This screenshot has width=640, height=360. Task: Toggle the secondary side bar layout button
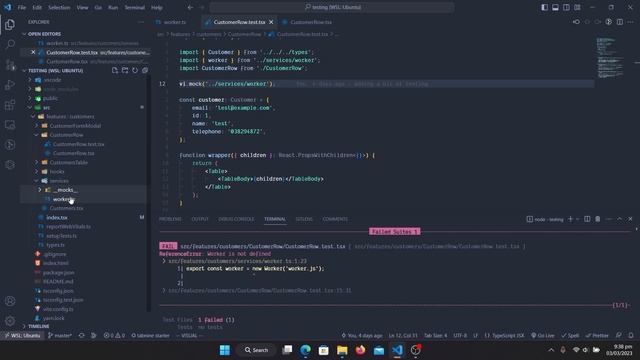click(566, 7)
